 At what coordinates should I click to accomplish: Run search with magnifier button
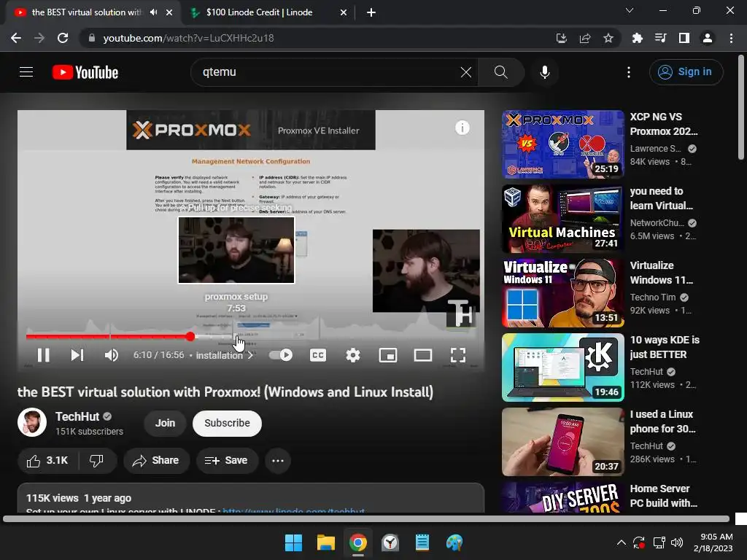click(500, 72)
